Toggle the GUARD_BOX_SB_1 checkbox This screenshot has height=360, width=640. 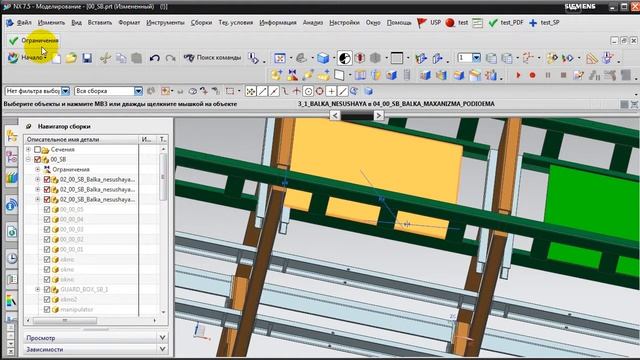pyautogui.click(x=47, y=289)
